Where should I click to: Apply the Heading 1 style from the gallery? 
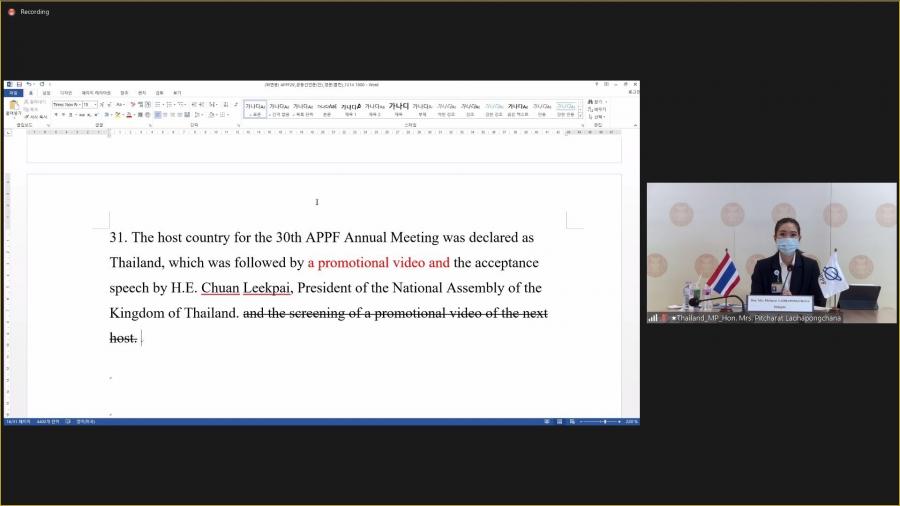pos(350,108)
